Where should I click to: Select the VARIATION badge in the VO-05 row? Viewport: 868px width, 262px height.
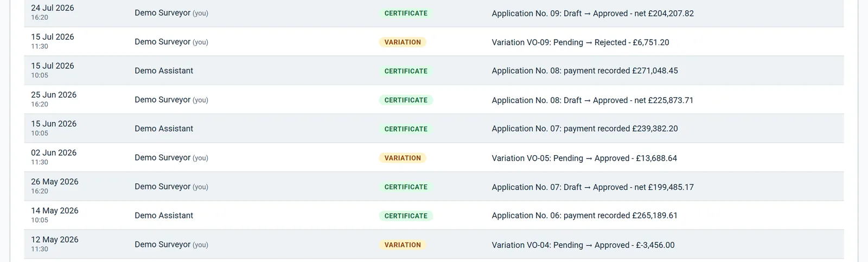pyautogui.click(x=403, y=158)
